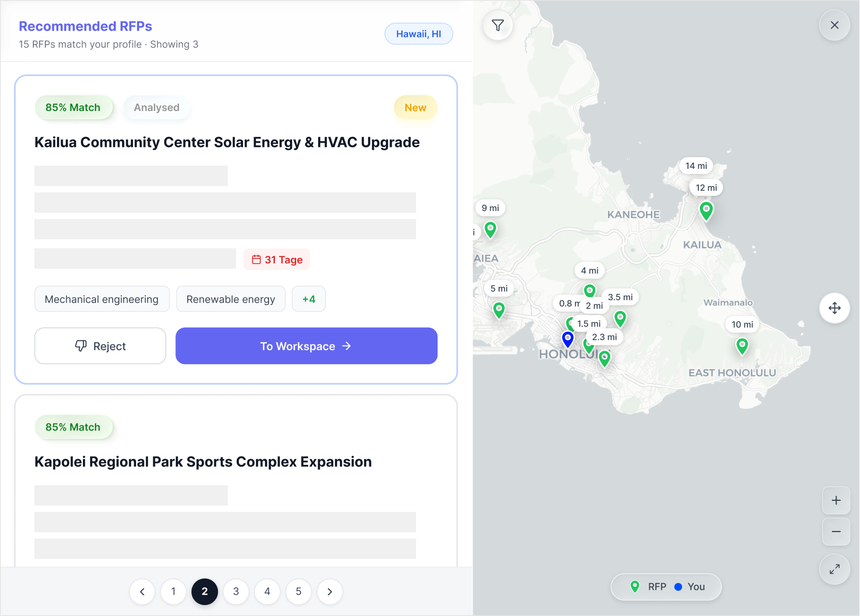
Task: Zoom out of the map
Action: 835,531
